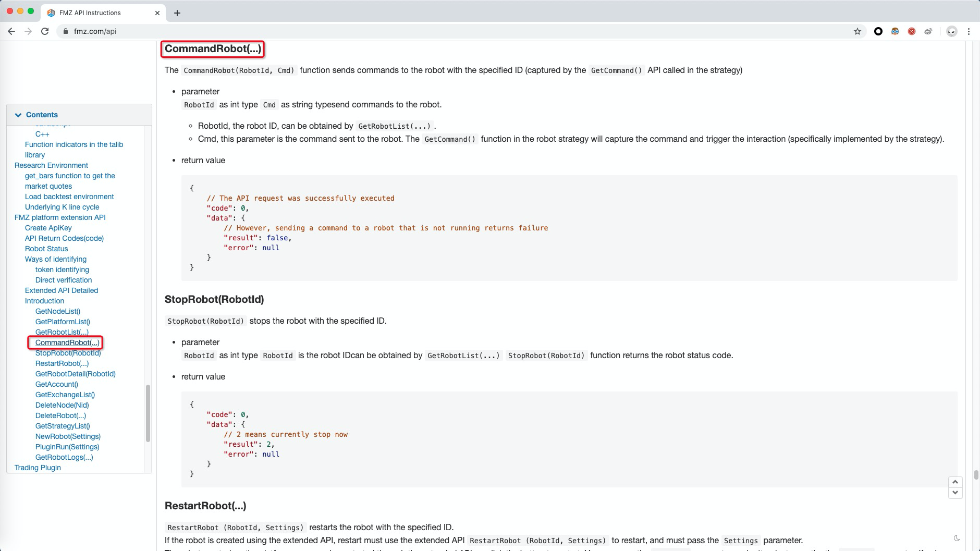Click the Weibo extension icon
980x551 pixels.
(x=928, y=31)
